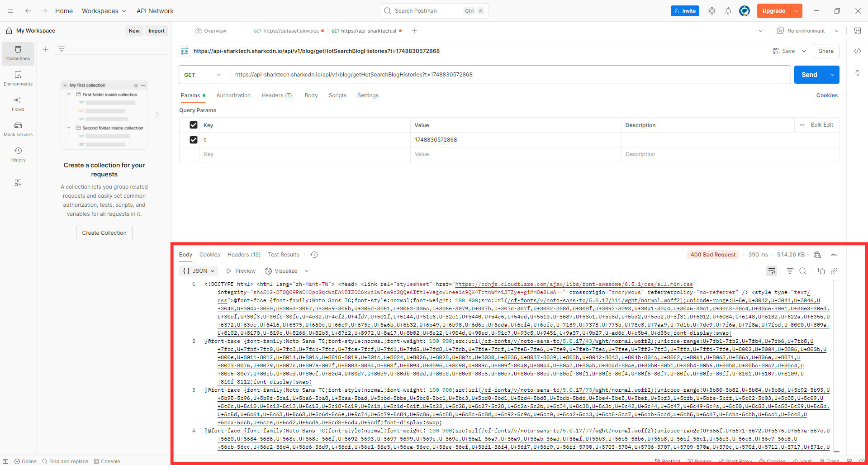This screenshot has height=465, width=868.
Task: Click the Send button
Action: (x=810, y=75)
